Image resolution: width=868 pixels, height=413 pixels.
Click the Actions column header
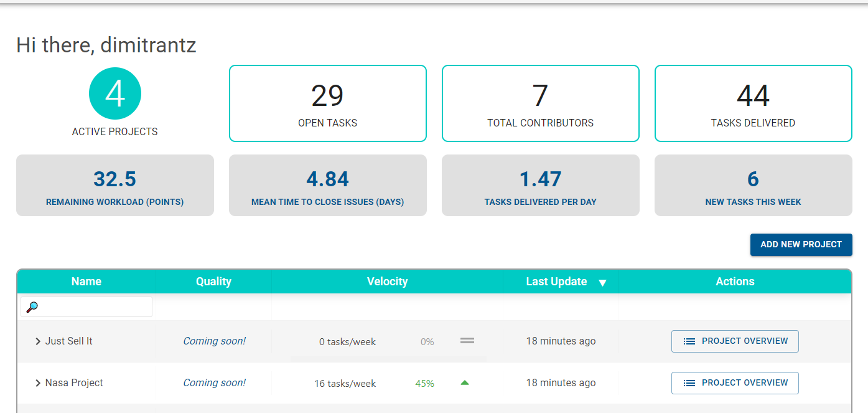(735, 282)
